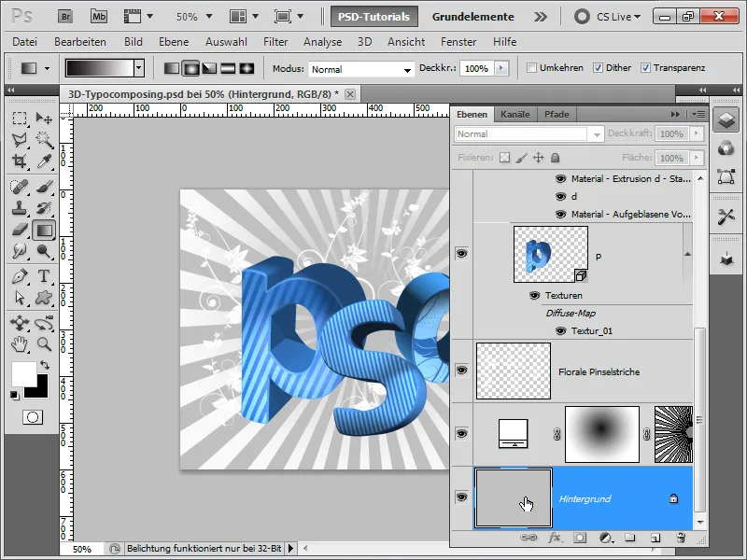This screenshot has width=747, height=560.
Task: Toggle the Transparenz checkbox
Action: click(645, 67)
